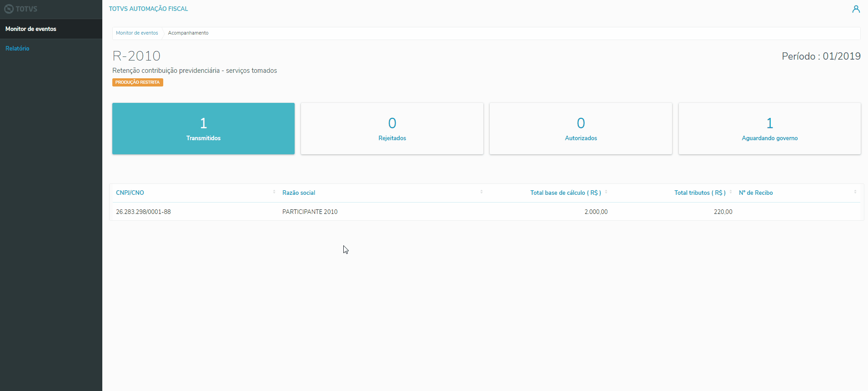Click the Acompanhamento breadcrumb
The height and width of the screenshot is (391, 868).
click(188, 33)
